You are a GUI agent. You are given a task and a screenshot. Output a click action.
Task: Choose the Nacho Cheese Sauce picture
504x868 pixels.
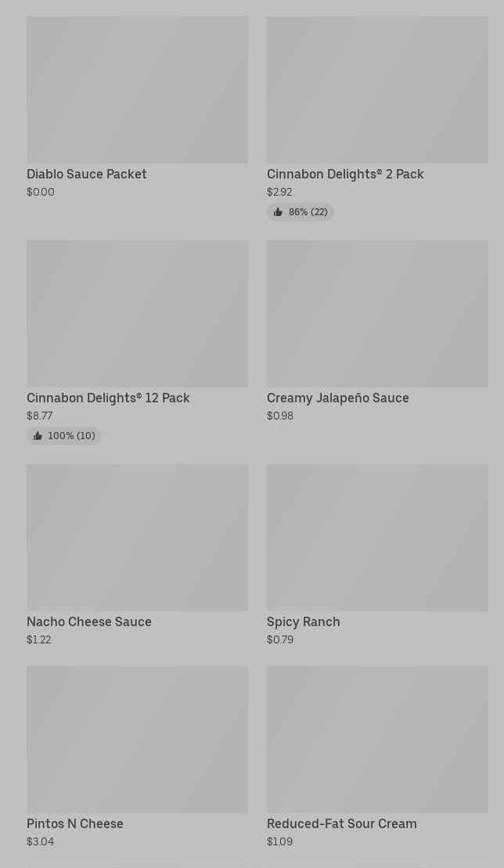(x=137, y=538)
